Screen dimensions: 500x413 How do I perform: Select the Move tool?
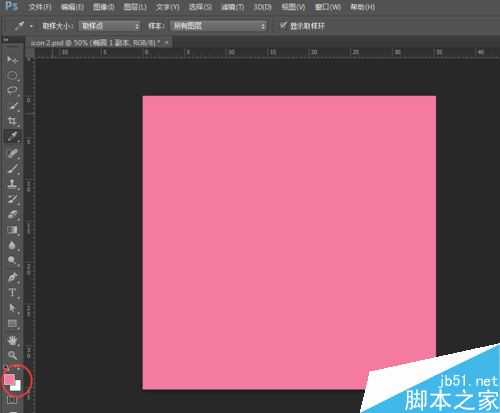click(x=12, y=60)
